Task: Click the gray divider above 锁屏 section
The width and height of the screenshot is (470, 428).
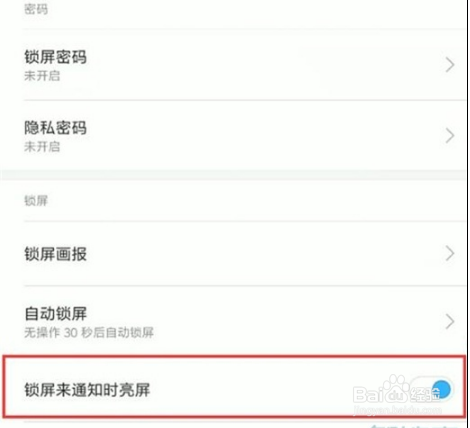Action: click(233, 175)
